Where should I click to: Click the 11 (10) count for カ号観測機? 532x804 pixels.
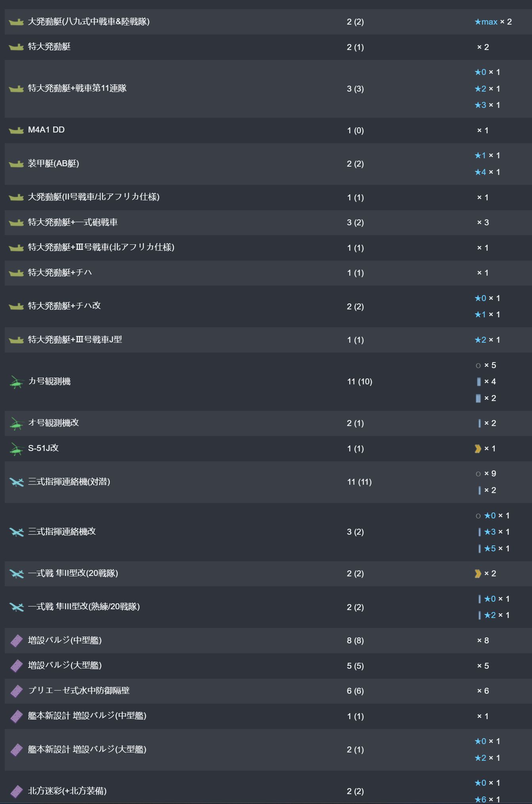(x=359, y=382)
